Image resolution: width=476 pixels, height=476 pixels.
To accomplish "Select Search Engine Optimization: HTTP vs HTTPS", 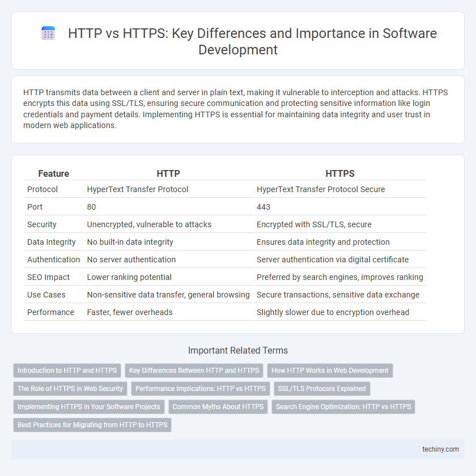I will coord(343,407).
